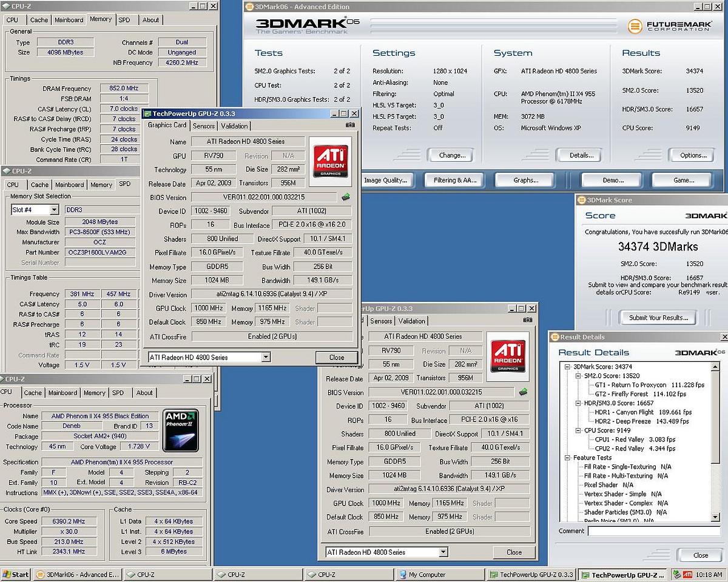Collapse the 3DMark Score: 34374 tree node
This screenshot has height=582, width=728.
[567, 367]
